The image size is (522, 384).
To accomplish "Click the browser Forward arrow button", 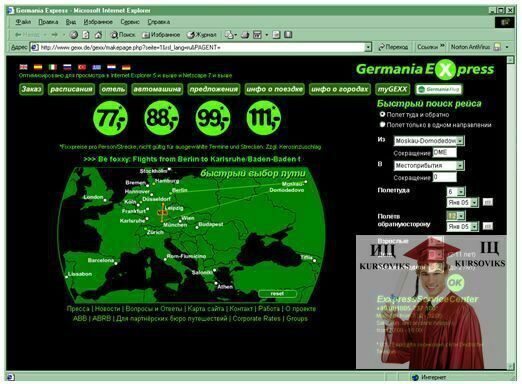I will point(55,34).
